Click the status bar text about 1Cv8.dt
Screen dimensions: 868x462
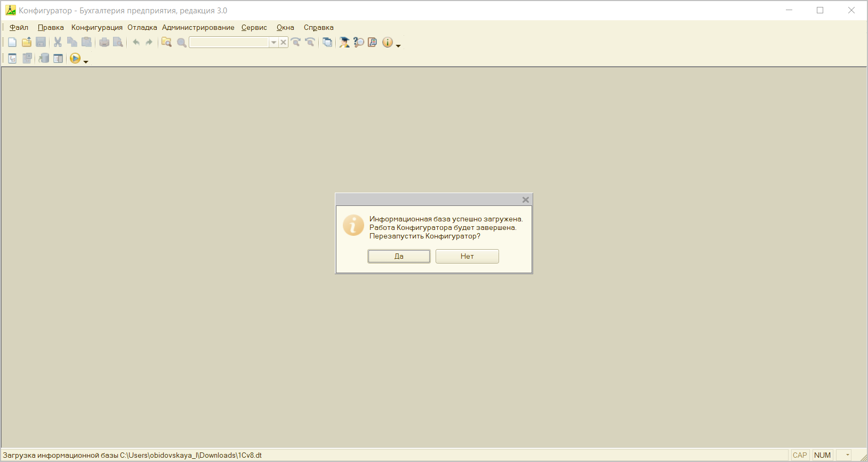tap(132, 455)
